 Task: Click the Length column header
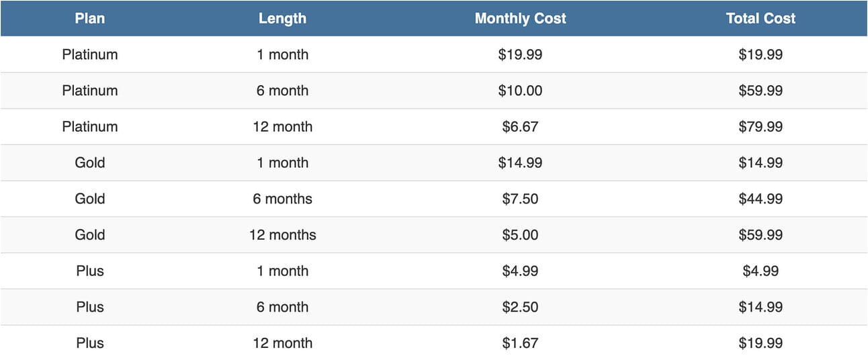[282, 18]
